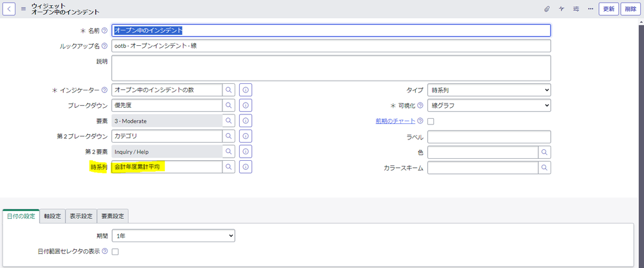The height and width of the screenshot is (268, 644).
Task: Click the help icon beside 名前
Action: click(104, 30)
